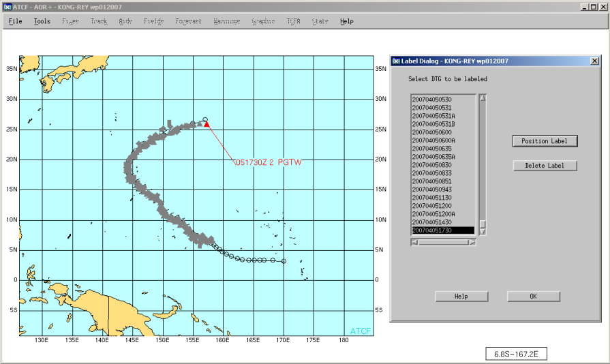Select DTG 200704050530 in the list
This screenshot has width=610, height=364.
pyautogui.click(x=431, y=100)
